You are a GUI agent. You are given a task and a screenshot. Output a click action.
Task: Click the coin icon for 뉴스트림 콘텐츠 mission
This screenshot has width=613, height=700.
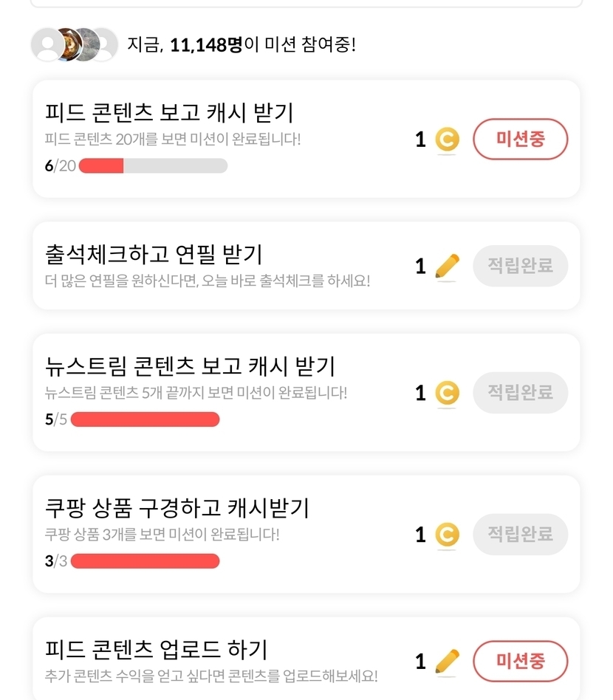click(447, 393)
